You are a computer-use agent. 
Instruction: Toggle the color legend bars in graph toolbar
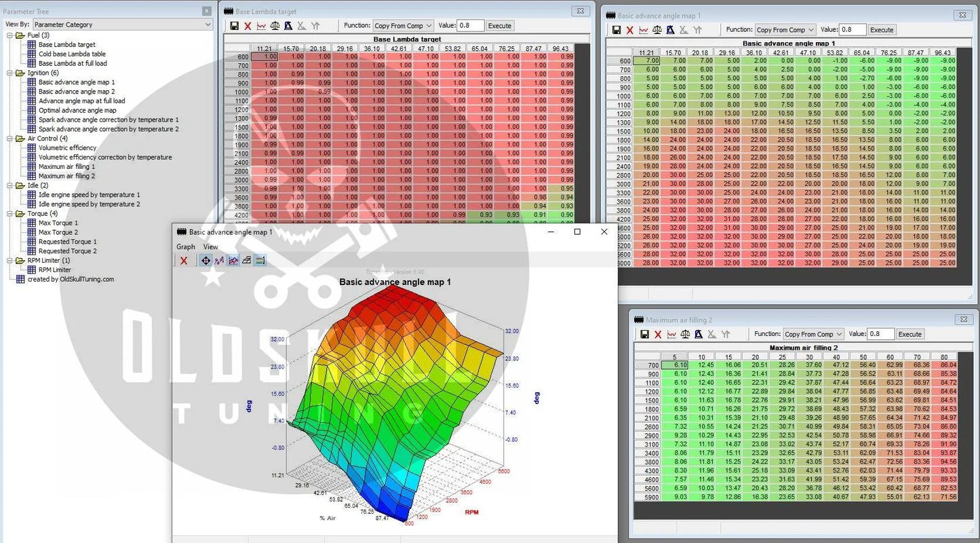click(x=260, y=261)
